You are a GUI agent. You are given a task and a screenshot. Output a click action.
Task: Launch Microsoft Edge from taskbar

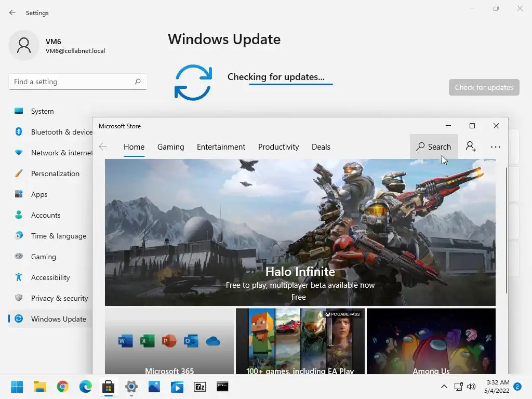(86, 387)
